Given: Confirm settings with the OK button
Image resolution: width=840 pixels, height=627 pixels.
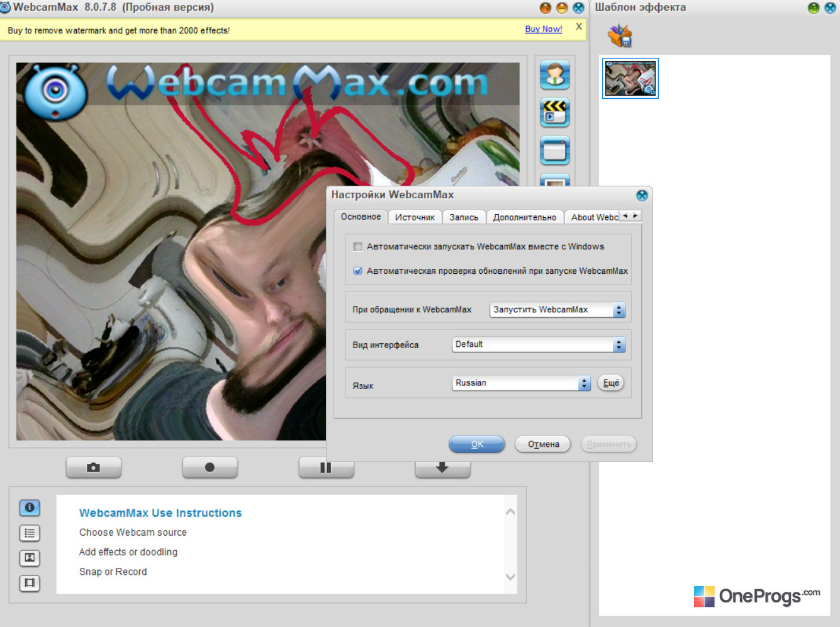Looking at the screenshot, I should click(x=477, y=444).
